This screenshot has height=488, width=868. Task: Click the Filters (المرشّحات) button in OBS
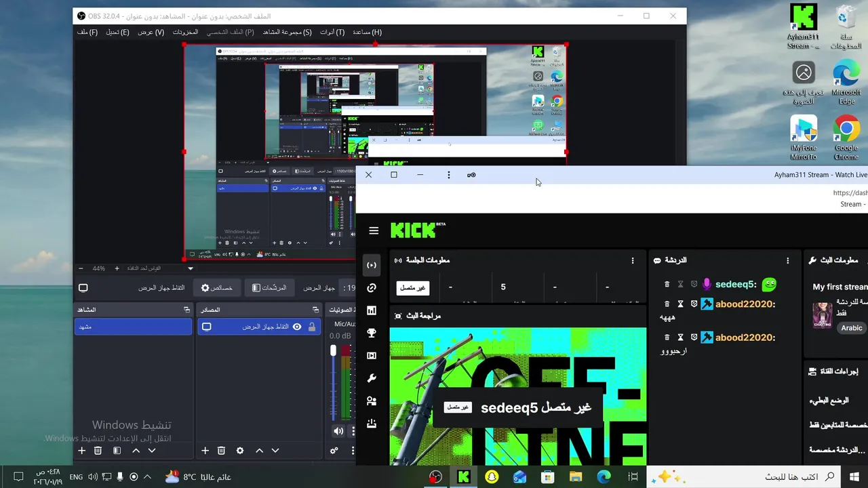[x=269, y=288]
